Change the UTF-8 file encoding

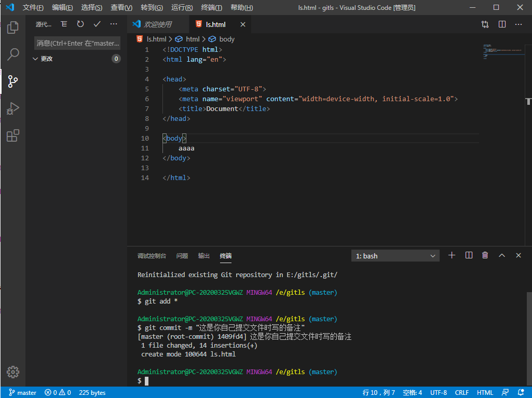(439, 393)
